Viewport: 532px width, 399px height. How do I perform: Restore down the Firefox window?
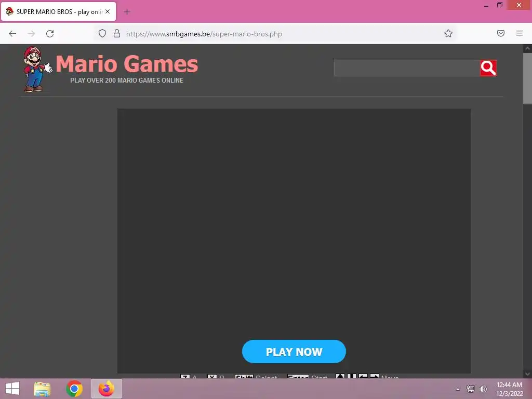[500, 5]
